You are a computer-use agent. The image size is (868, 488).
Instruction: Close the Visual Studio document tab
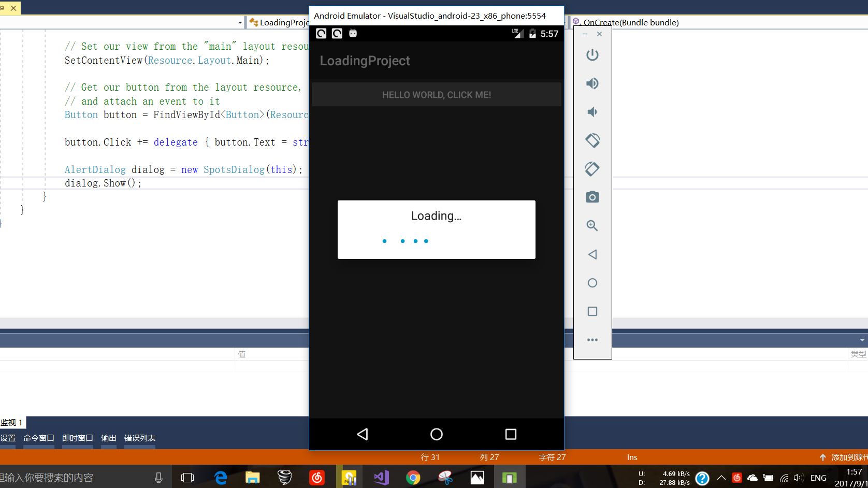point(13,8)
